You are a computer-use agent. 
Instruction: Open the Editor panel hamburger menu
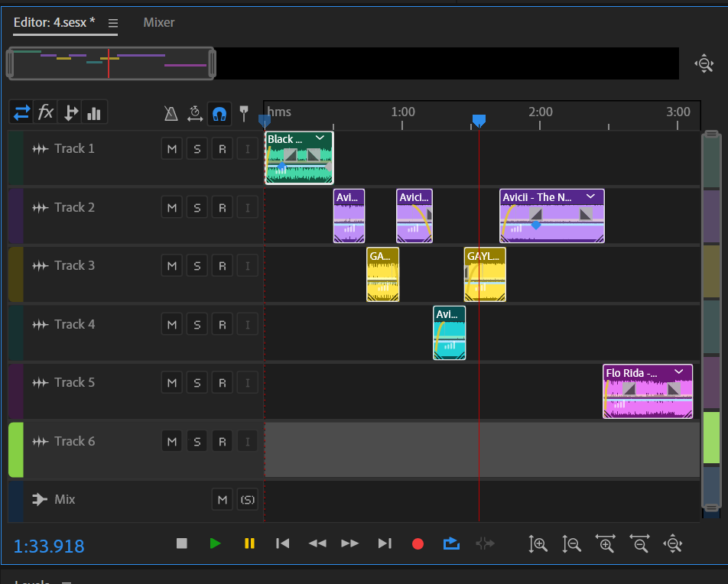[x=113, y=23]
